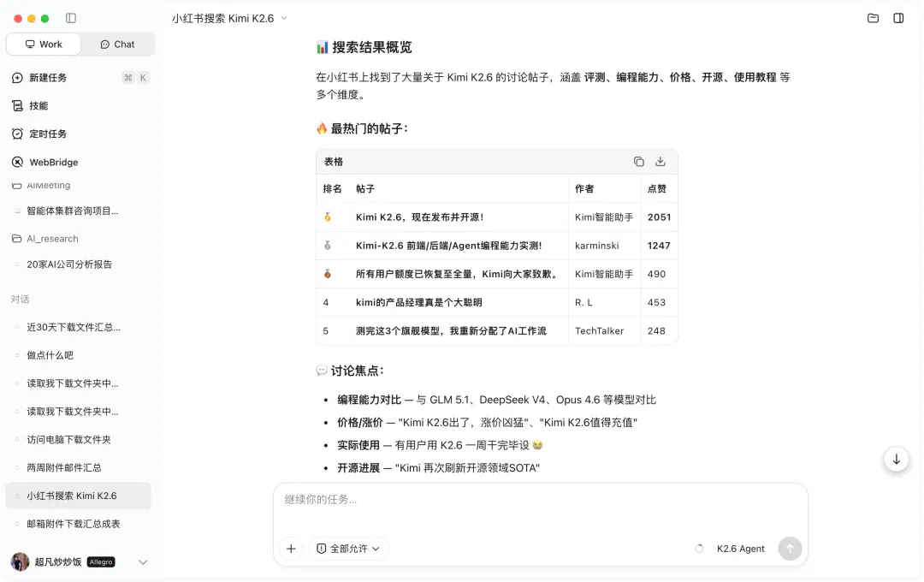Click the 点赞 column header
924x582 pixels.
(x=657, y=188)
